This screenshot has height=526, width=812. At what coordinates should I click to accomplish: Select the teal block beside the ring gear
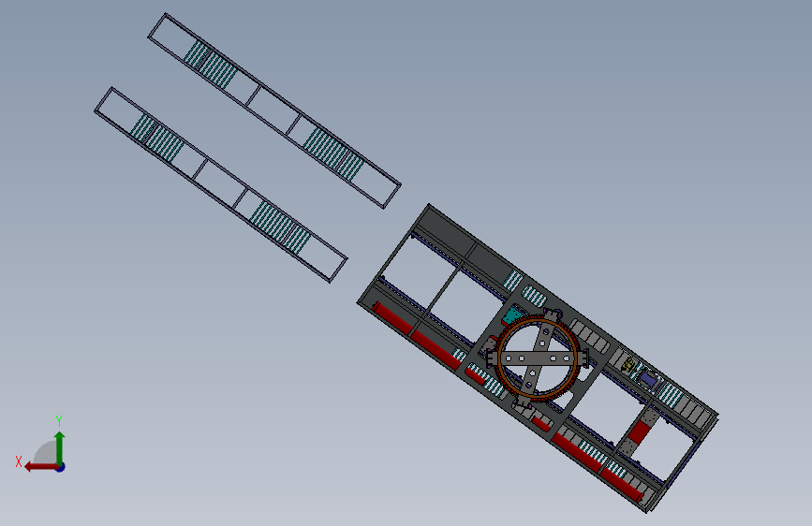(511, 314)
